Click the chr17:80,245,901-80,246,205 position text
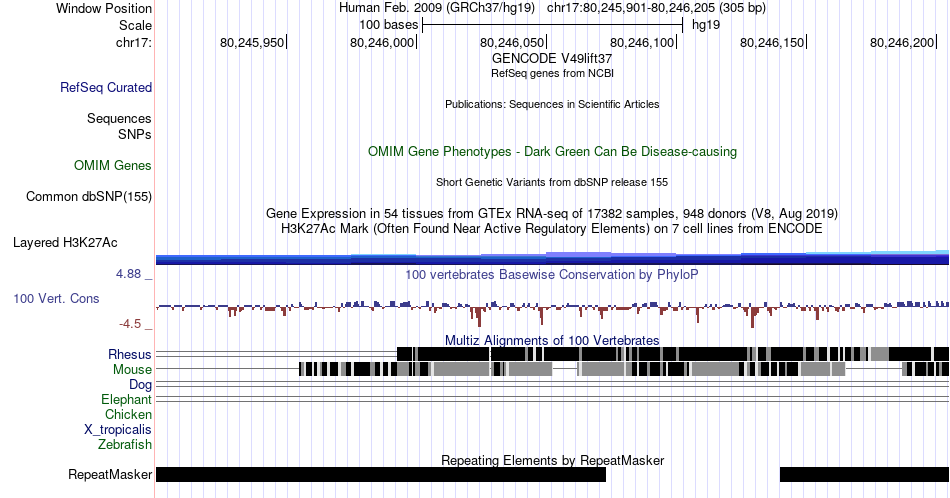The width and height of the screenshot is (950, 498). point(656,8)
